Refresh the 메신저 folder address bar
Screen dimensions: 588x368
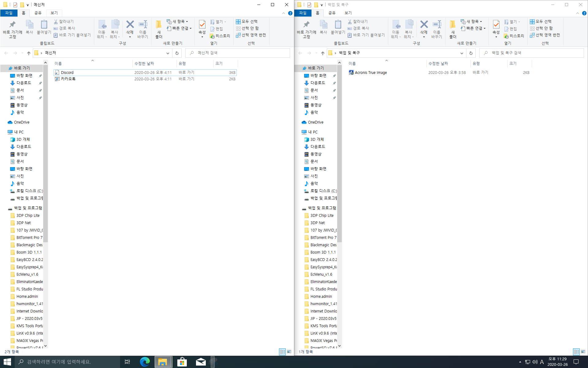177,53
